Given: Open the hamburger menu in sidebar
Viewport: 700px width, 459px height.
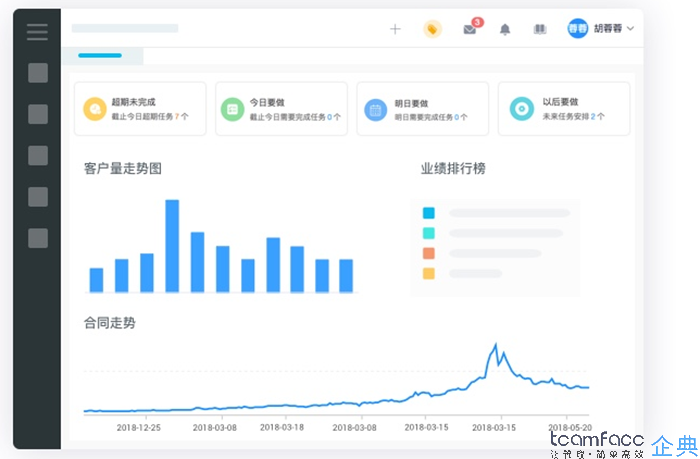Looking at the screenshot, I should click(x=37, y=32).
